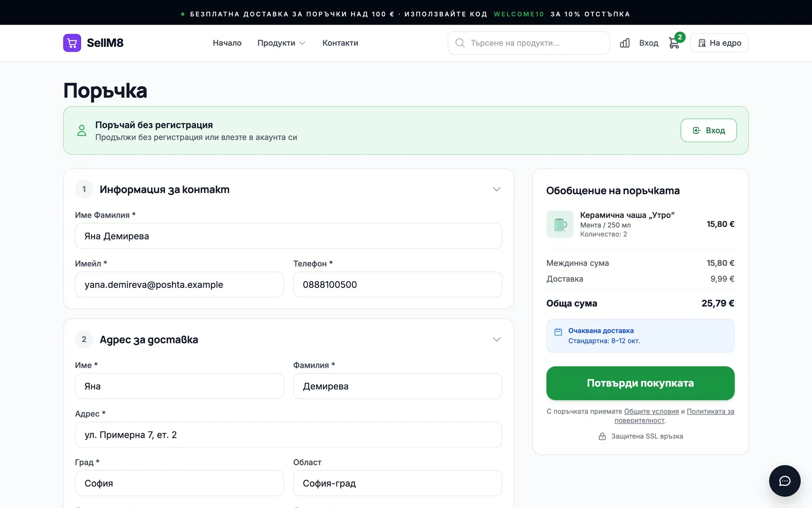Click the ceramic mug product thumbnail
The height and width of the screenshot is (508, 812).
pyautogui.click(x=560, y=224)
